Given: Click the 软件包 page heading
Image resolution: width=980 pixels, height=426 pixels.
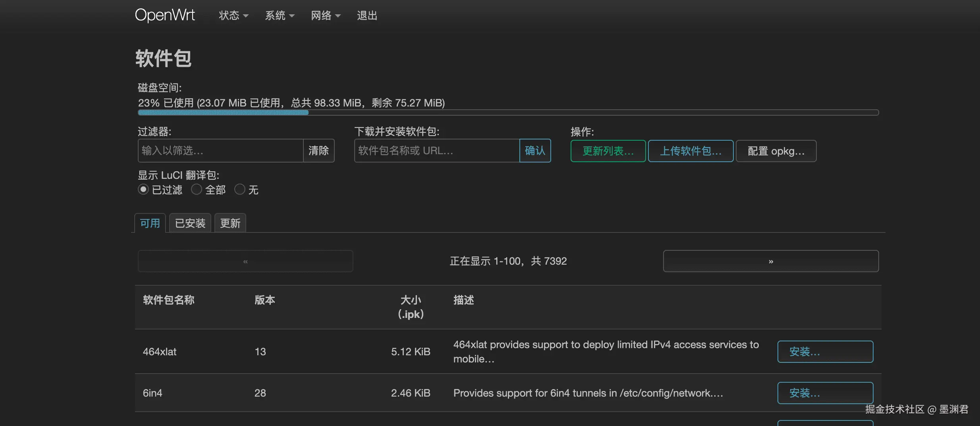Looking at the screenshot, I should [x=163, y=58].
